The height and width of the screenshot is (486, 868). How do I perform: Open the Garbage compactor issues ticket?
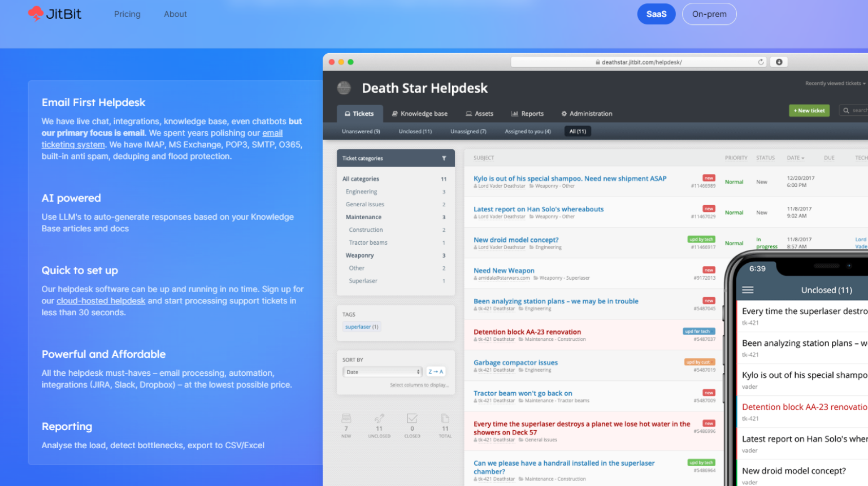point(515,363)
